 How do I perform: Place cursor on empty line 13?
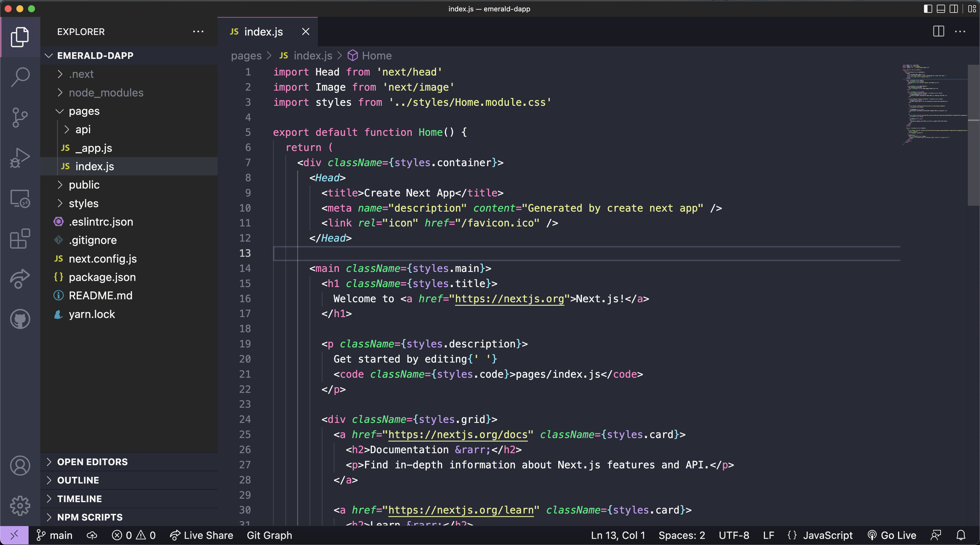(x=586, y=253)
